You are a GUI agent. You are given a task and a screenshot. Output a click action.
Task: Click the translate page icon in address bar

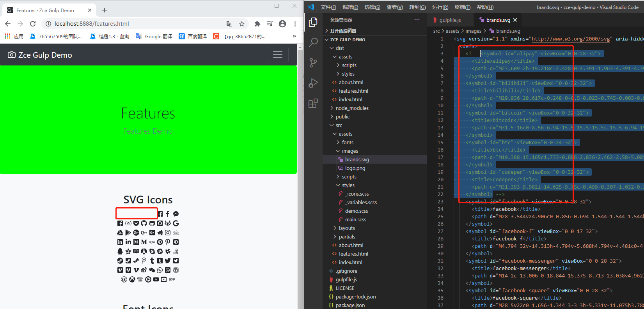pos(229,24)
